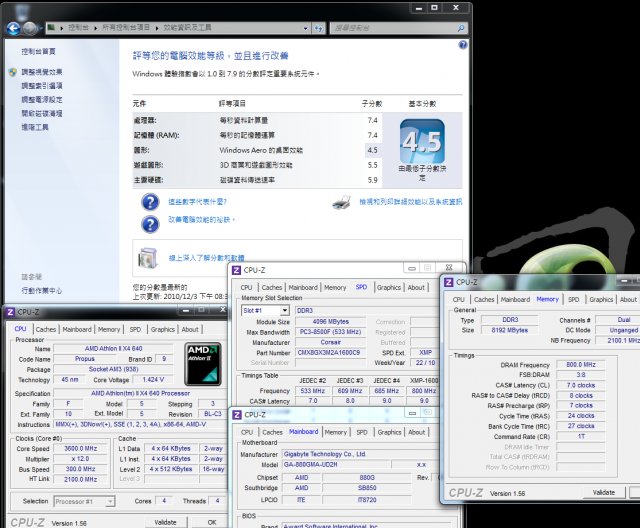640x528 pixels.
Task: Expand the Slot #1 memory slot dropdown
Action: (x=285, y=311)
